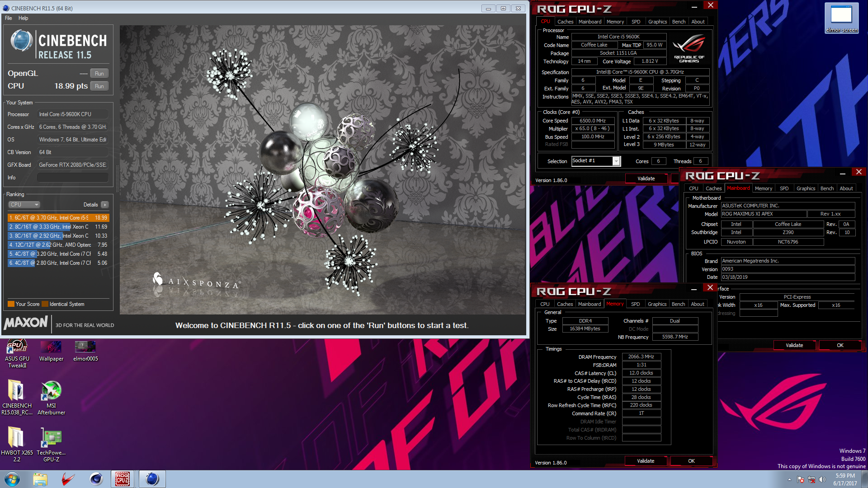
Task: Run the OpenGL benchmark
Action: [x=99, y=74]
